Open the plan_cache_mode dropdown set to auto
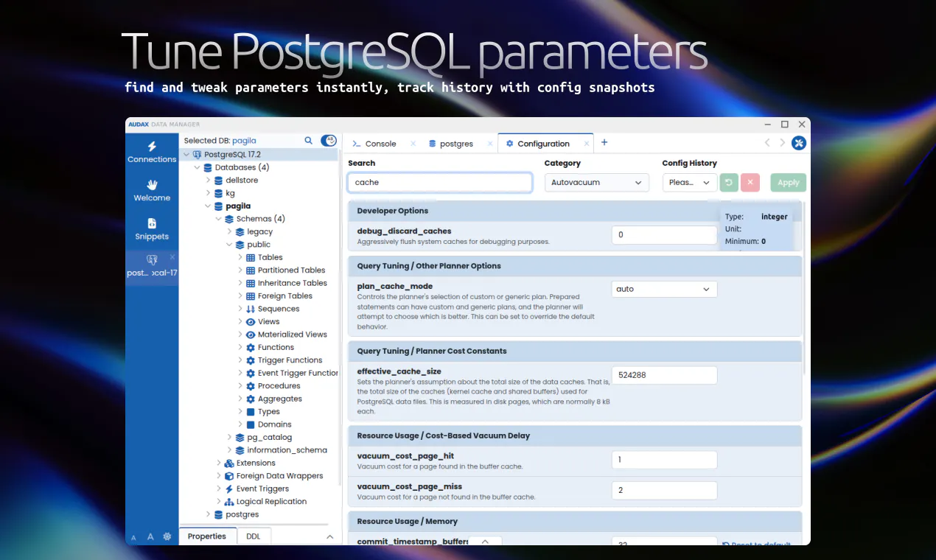This screenshot has height=560, width=936. pyautogui.click(x=664, y=289)
